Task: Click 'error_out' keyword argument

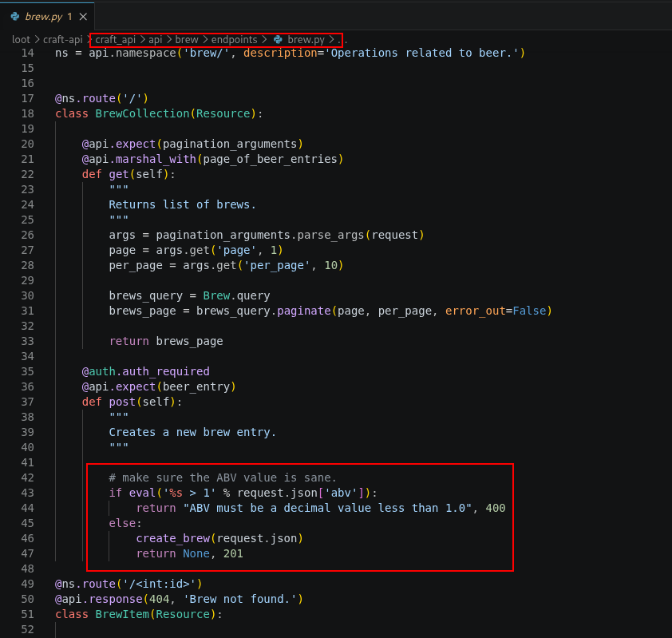Action: [x=476, y=311]
